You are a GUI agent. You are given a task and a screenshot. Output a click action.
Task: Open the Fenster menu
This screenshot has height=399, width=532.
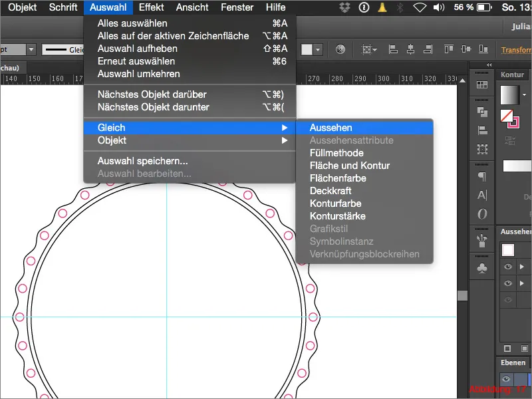237,7
